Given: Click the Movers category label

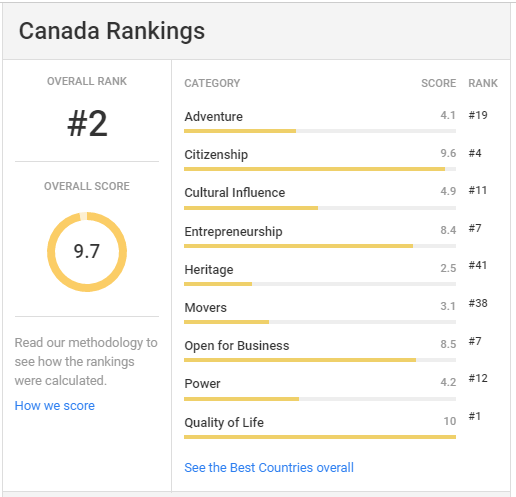Looking at the screenshot, I should (206, 307).
